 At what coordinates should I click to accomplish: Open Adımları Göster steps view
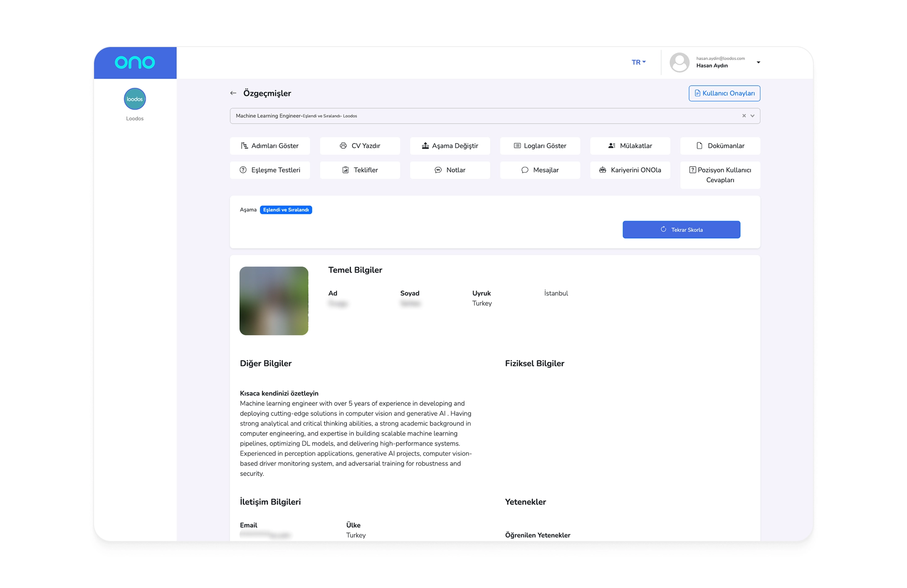[x=270, y=146]
